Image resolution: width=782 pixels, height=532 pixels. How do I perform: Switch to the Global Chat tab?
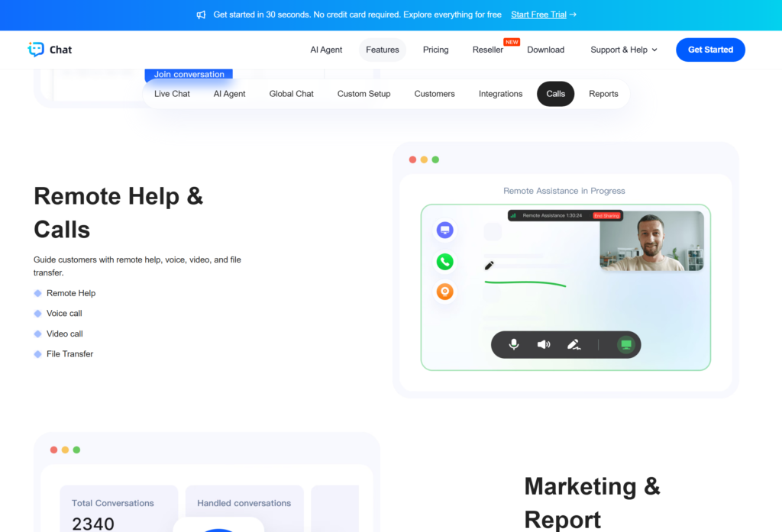click(x=291, y=94)
